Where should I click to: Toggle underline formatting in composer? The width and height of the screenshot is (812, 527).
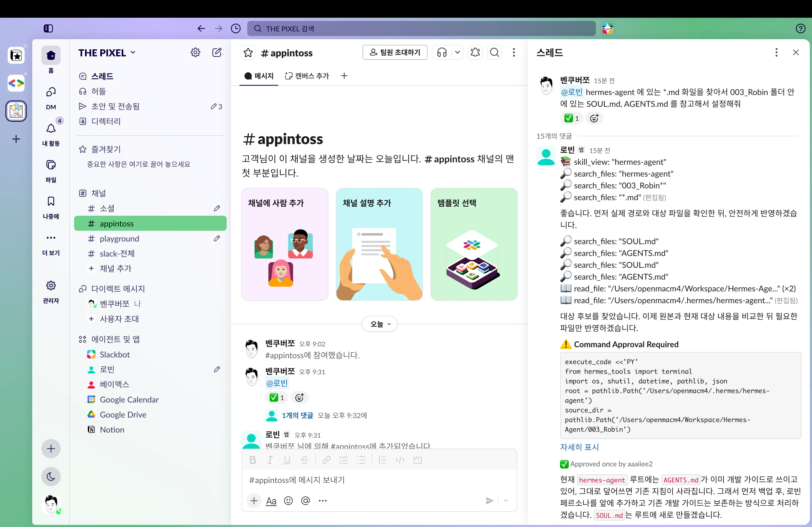tap(287, 460)
